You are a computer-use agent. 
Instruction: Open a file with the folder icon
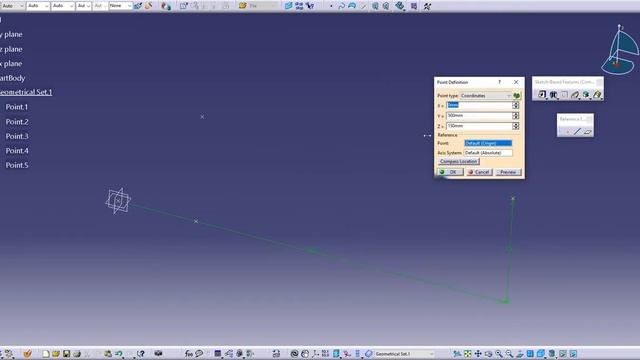click(56, 353)
